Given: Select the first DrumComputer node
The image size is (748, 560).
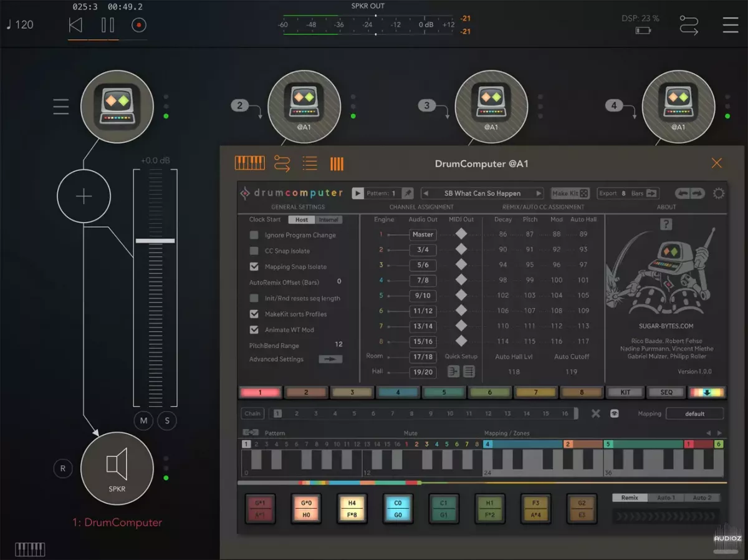Looking at the screenshot, I should 117,107.
